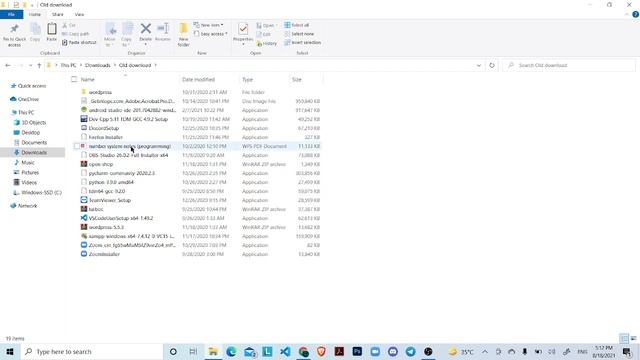This screenshot has height=360, width=640.
Task: Click History in the Open group
Action: point(267,43)
